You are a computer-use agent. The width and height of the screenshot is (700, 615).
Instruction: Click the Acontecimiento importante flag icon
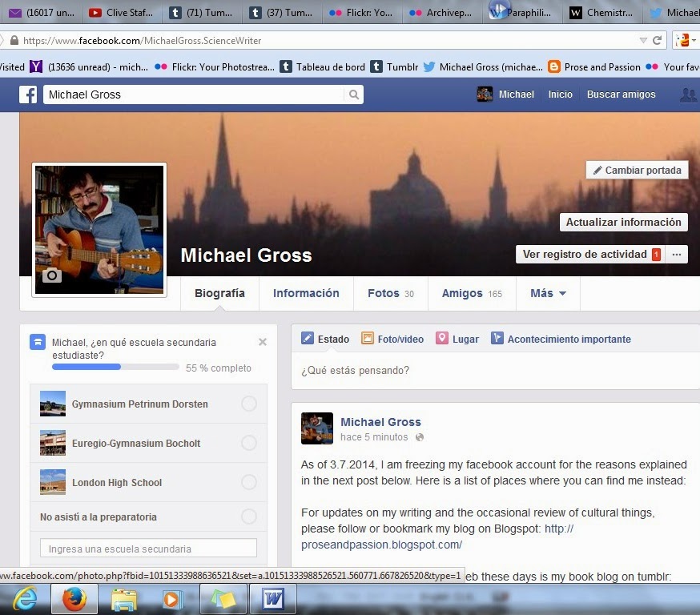pyautogui.click(x=497, y=338)
